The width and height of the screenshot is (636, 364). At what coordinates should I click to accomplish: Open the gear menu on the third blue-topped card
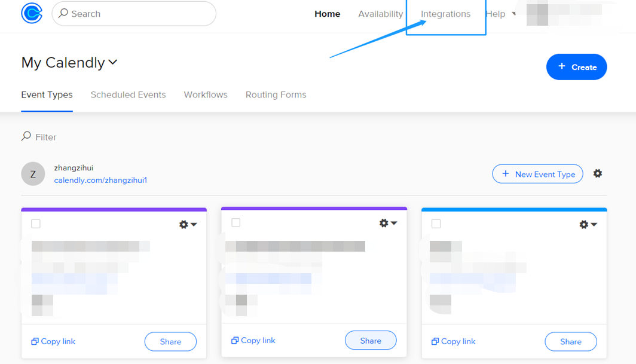588,224
